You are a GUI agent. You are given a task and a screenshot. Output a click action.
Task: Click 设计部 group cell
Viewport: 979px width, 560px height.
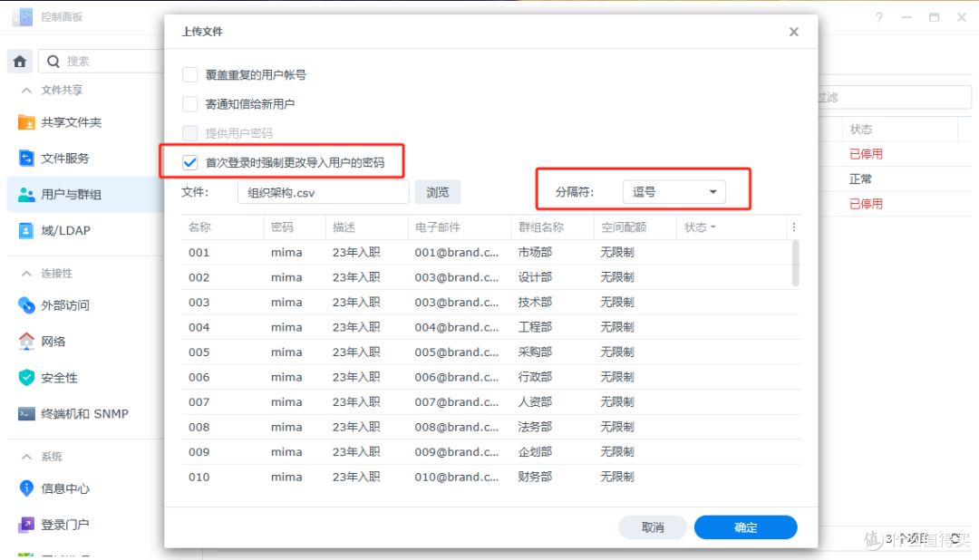click(x=535, y=277)
